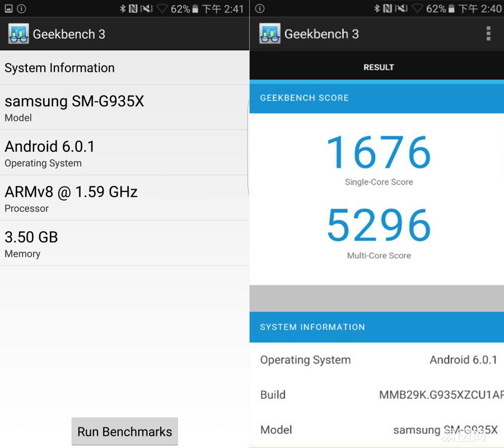This screenshot has width=504, height=448.
Task: Tap the info notification icon in left status bar
Action: pyautogui.click(x=21, y=8)
